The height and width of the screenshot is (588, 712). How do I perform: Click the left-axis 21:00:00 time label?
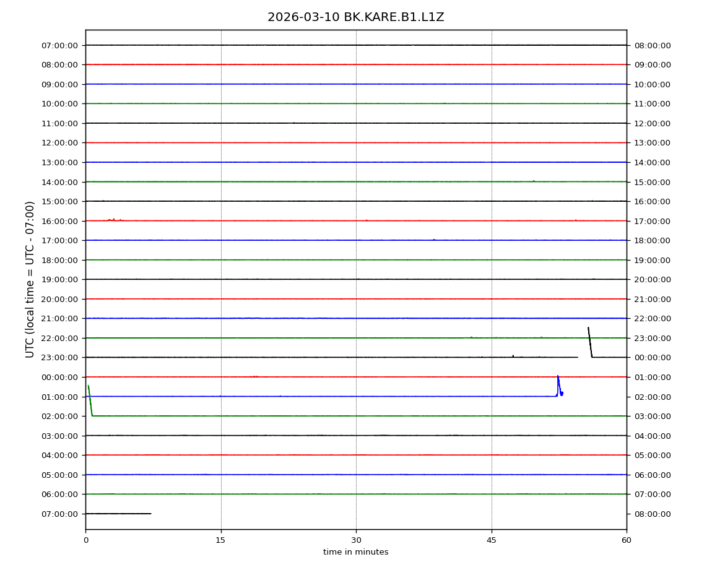click(x=60, y=319)
